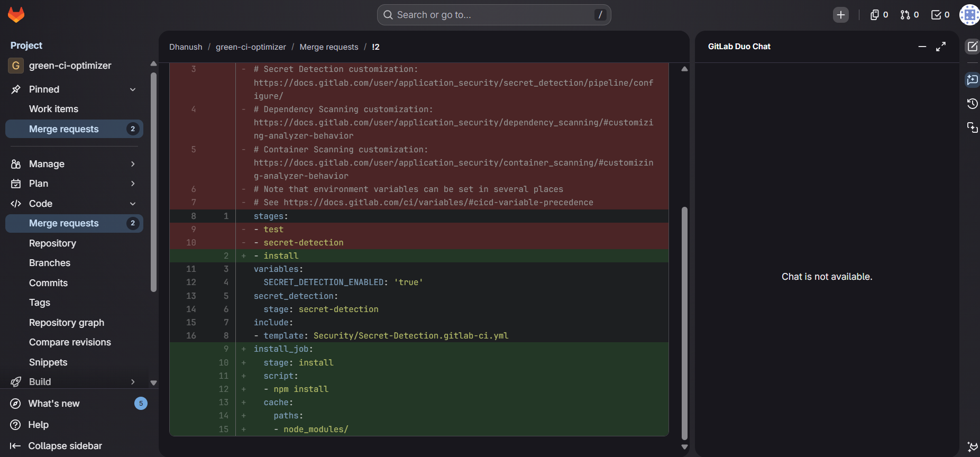
Task: Open the Commits page
Action: pos(74,283)
